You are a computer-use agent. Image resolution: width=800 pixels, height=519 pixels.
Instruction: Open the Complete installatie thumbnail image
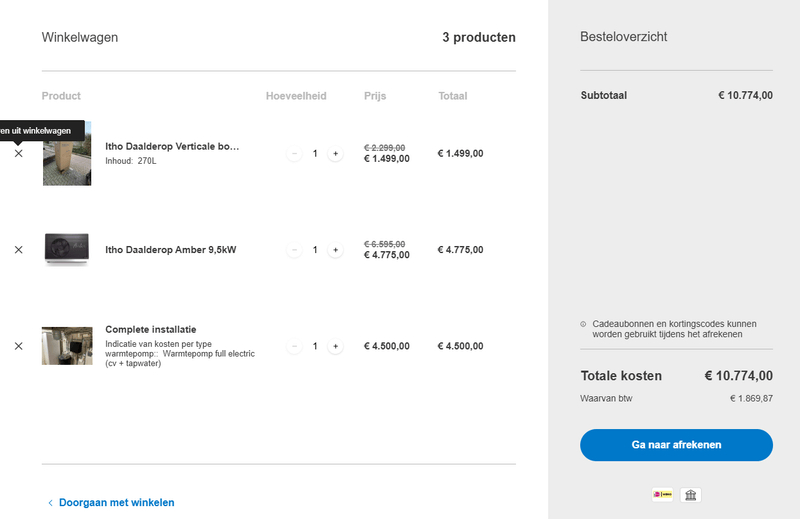pyautogui.click(x=67, y=346)
